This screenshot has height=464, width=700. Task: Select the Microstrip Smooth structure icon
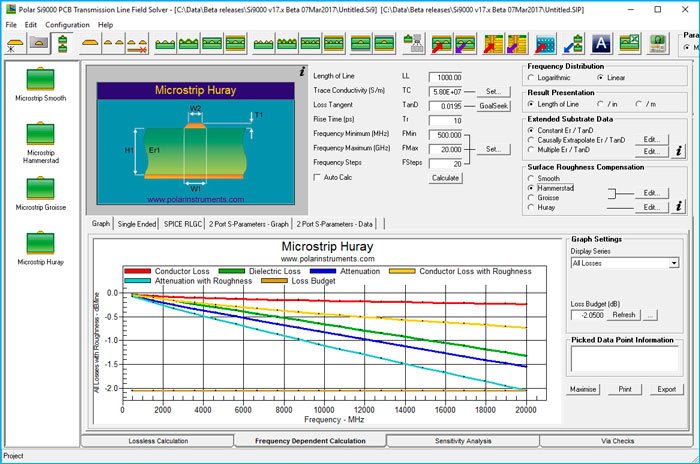tap(40, 79)
